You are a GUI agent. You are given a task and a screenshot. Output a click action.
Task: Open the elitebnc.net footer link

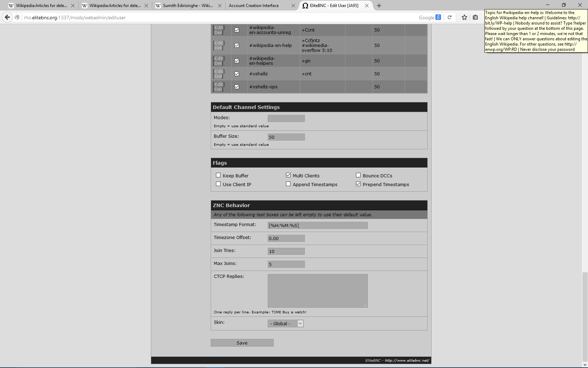pos(407,360)
